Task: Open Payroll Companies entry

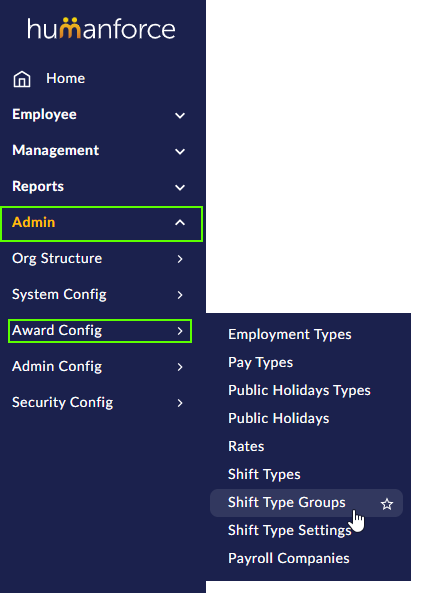Action: tap(289, 558)
